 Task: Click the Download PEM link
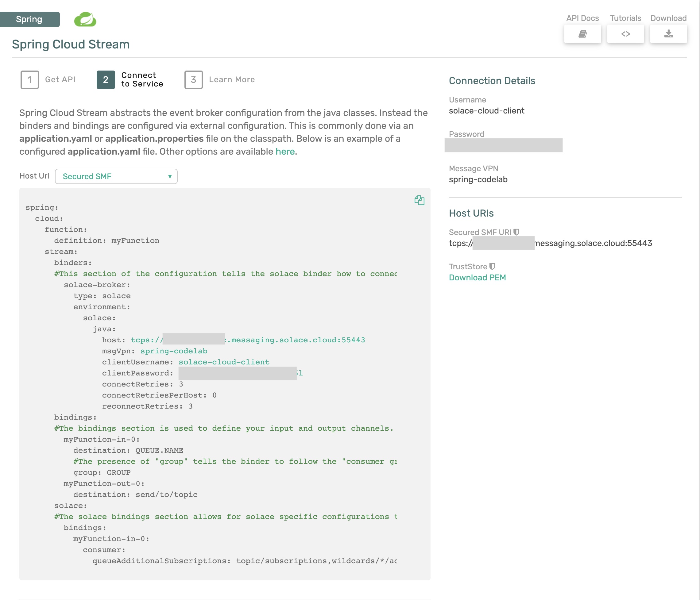(477, 278)
